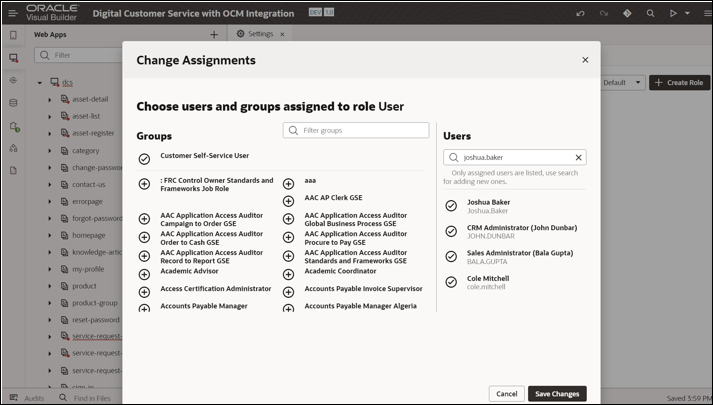Click the Save Changes button
The image size is (713, 405).
tap(557, 394)
